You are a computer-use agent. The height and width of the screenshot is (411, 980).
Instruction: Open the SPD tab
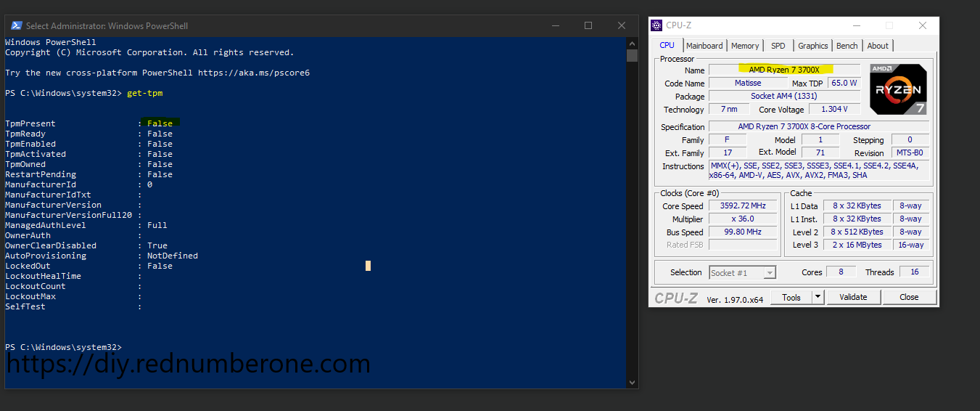778,46
